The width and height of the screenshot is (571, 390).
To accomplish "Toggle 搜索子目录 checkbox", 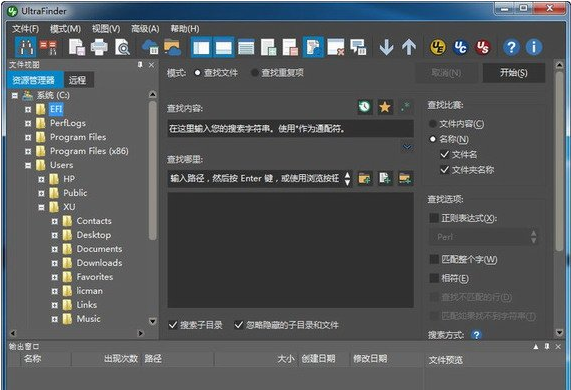I will (173, 325).
